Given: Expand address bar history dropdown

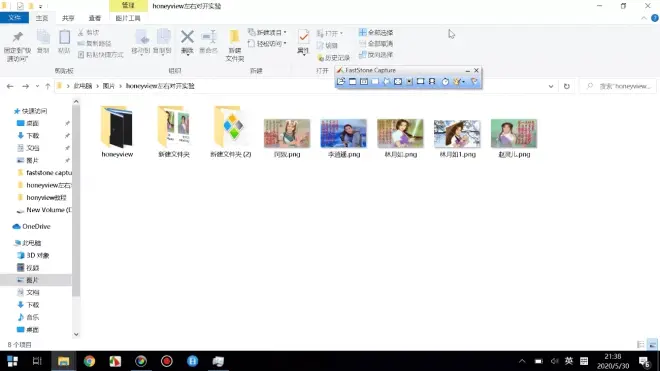Looking at the screenshot, I should 551,86.
